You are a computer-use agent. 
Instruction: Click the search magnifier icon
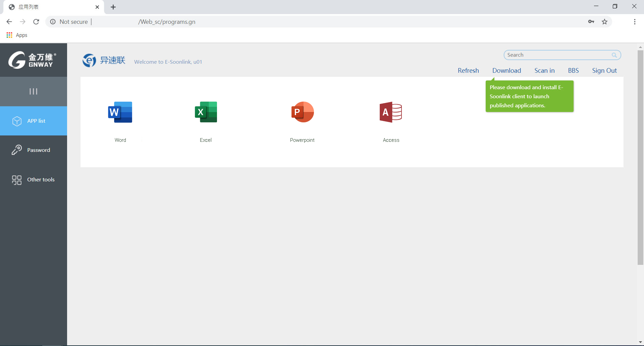pyautogui.click(x=614, y=55)
